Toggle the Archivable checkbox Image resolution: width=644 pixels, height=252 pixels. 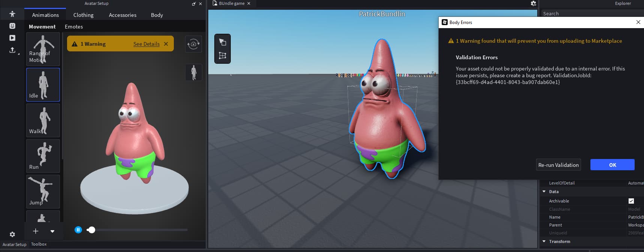(631, 201)
